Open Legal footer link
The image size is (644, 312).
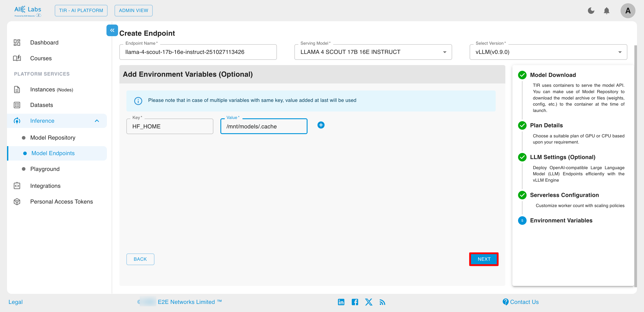click(x=16, y=302)
